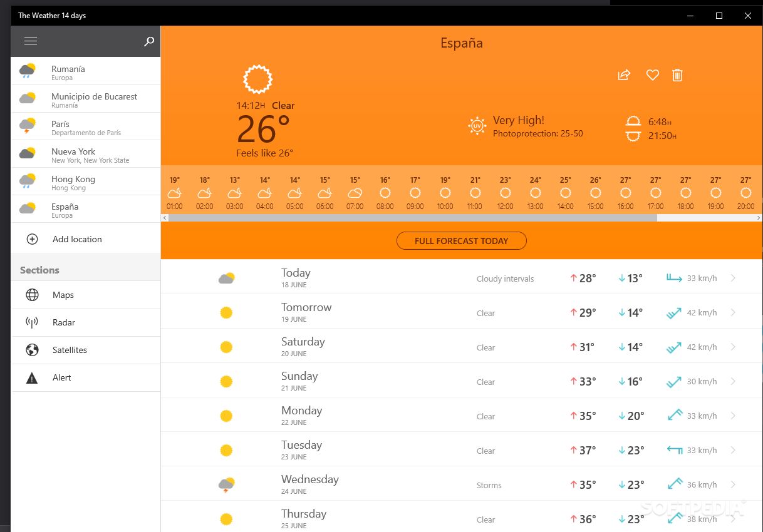Select Nueva York location
The width and height of the screenshot is (763, 532).
[86, 154]
